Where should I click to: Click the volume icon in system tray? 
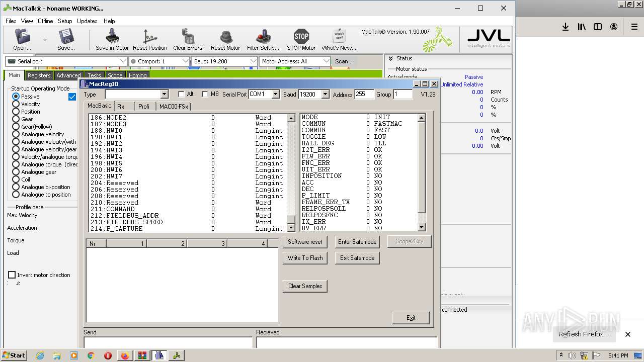(572, 355)
